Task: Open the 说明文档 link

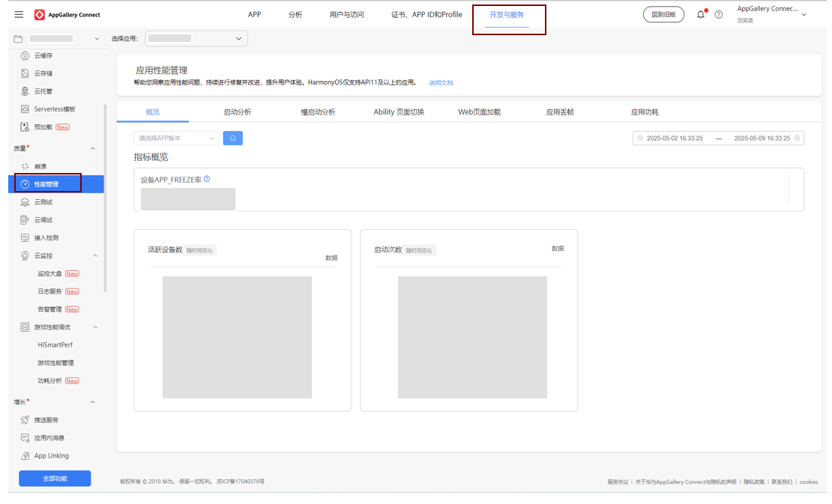Action: (x=441, y=82)
